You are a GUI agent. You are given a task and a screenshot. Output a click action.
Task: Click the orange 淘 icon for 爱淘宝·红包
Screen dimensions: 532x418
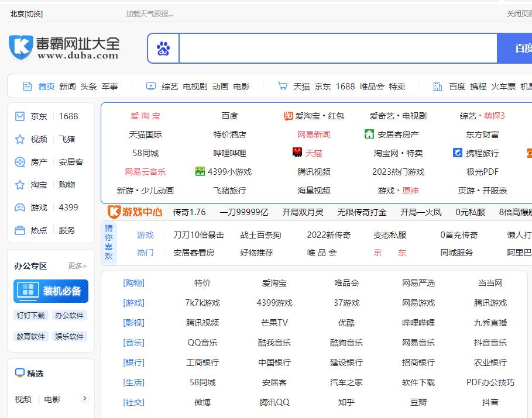[x=288, y=116]
